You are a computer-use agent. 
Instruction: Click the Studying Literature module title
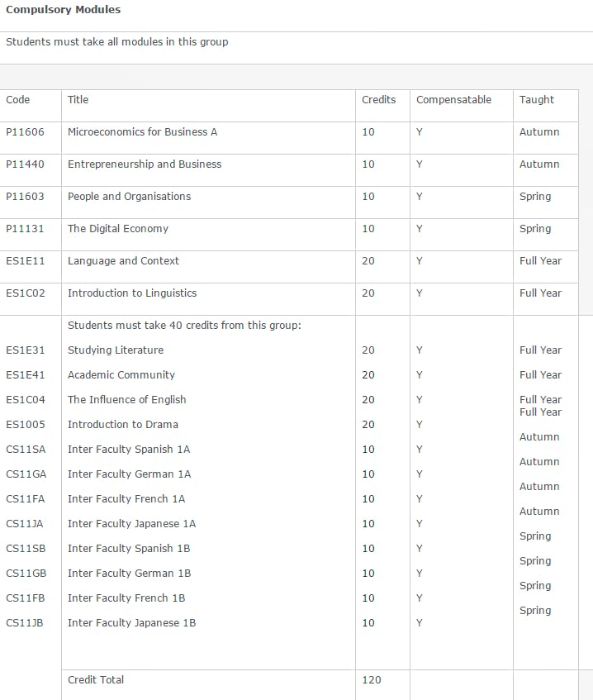(116, 350)
